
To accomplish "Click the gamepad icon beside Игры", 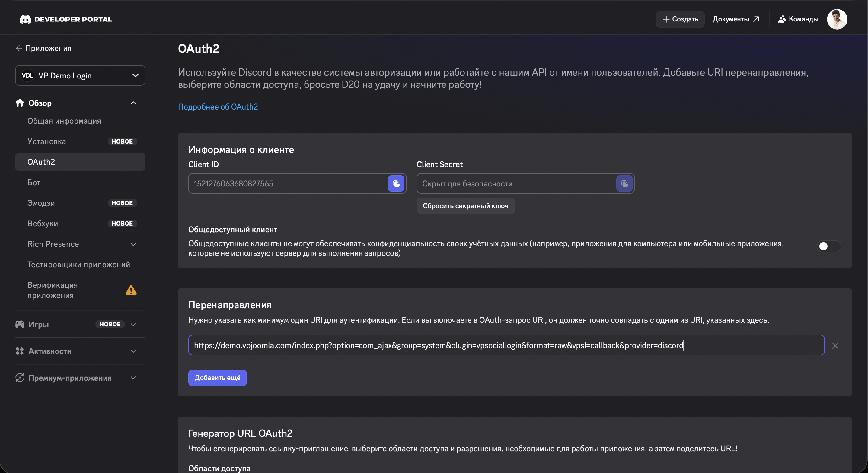I will point(20,324).
